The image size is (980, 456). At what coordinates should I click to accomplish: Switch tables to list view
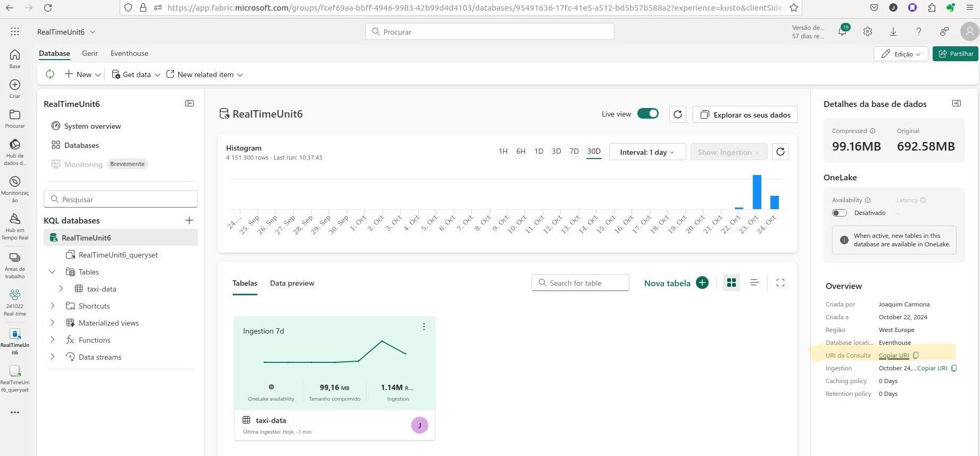[x=754, y=283]
